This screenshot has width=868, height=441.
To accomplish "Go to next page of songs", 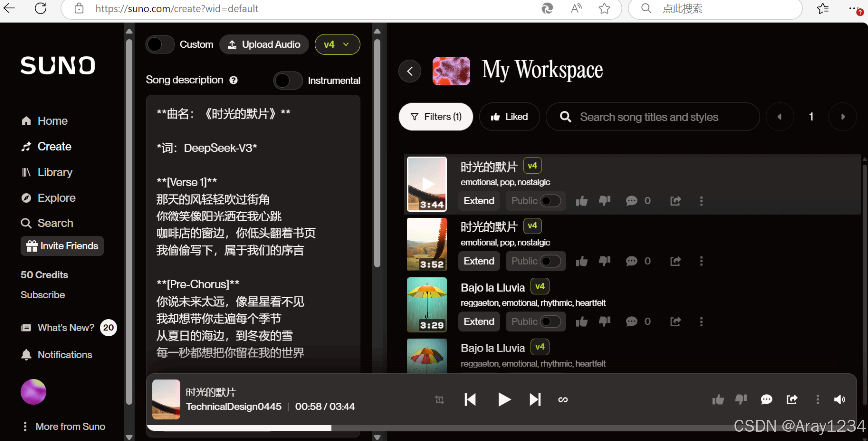I will [x=843, y=117].
